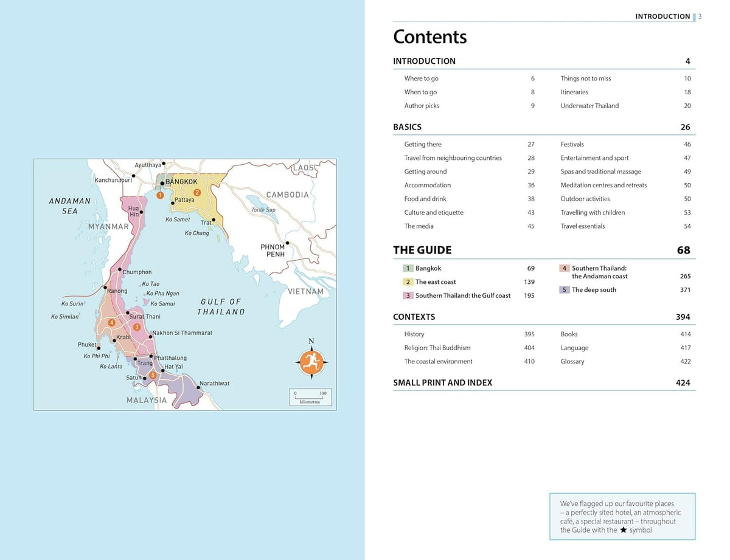Click the Nakhon Si Thammarat label

(182, 333)
